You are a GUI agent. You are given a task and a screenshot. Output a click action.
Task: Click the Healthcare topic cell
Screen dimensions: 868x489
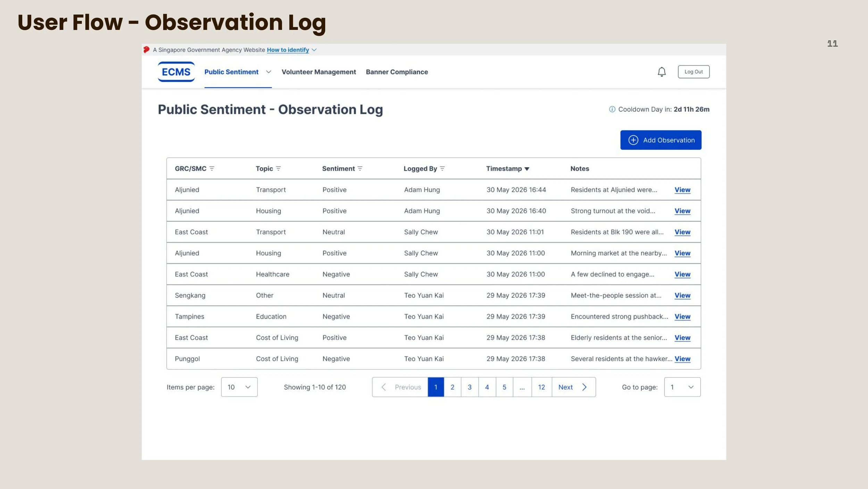point(273,274)
